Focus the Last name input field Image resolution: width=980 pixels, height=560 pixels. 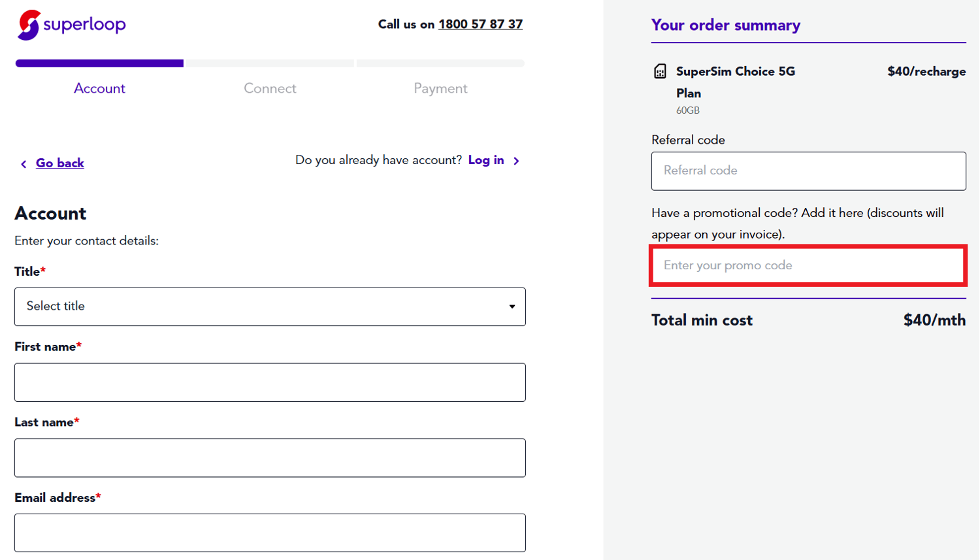pos(269,457)
